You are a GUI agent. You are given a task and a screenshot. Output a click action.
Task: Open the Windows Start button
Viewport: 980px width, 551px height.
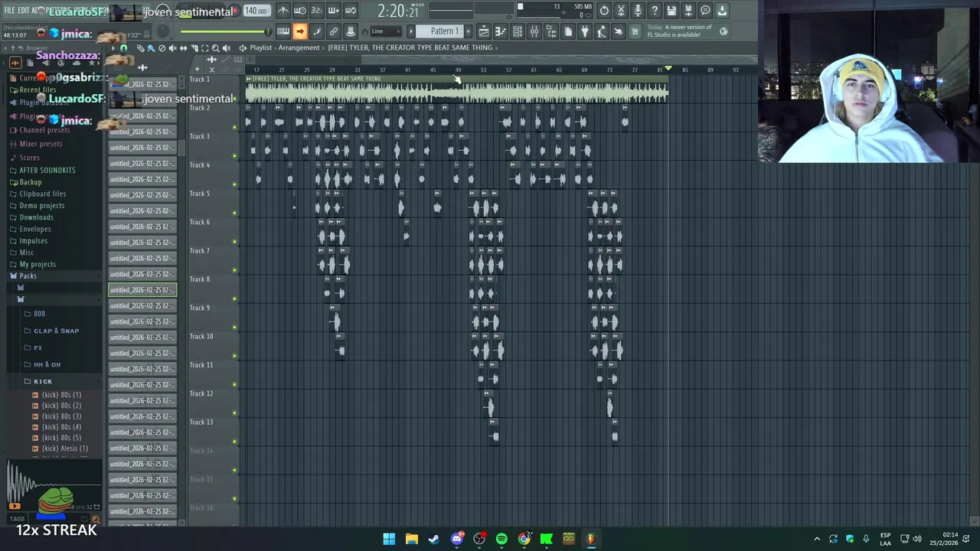[389, 539]
